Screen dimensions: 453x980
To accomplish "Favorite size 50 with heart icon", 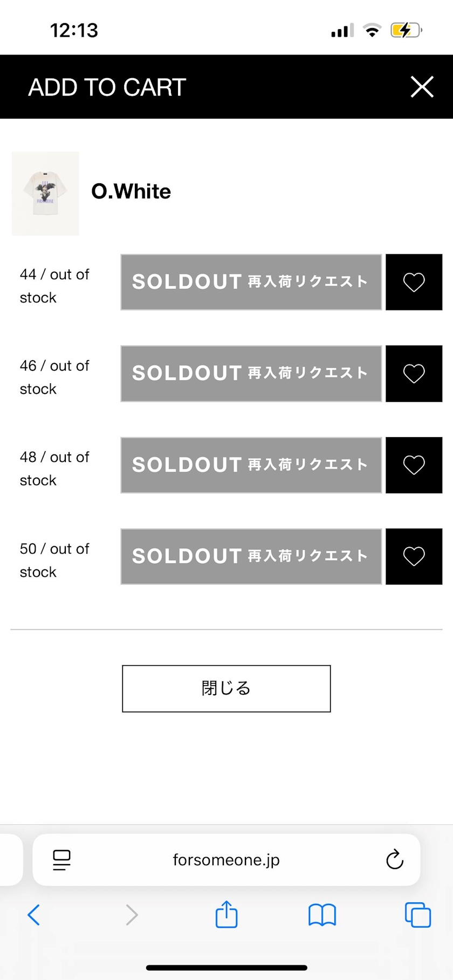I will tap(414, 556).
